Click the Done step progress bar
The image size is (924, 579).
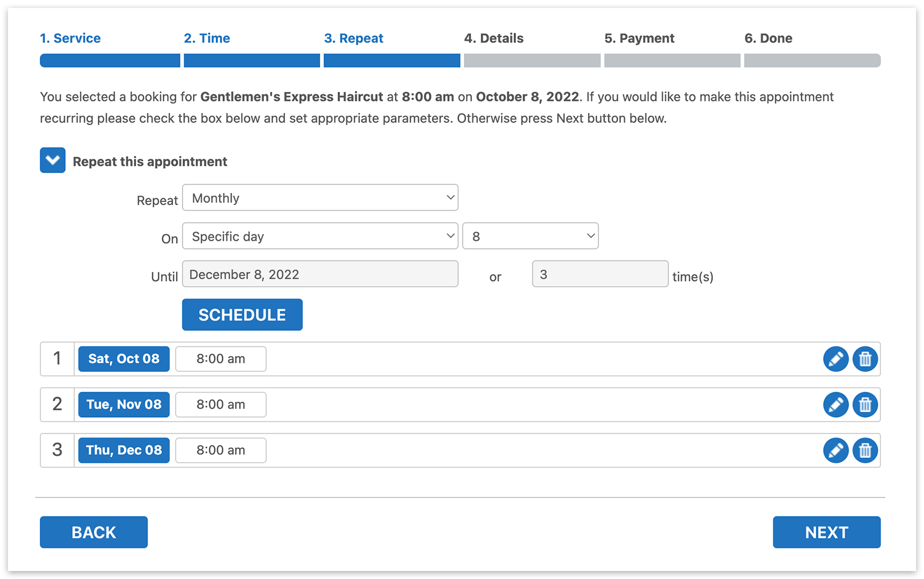coord(812,61)
